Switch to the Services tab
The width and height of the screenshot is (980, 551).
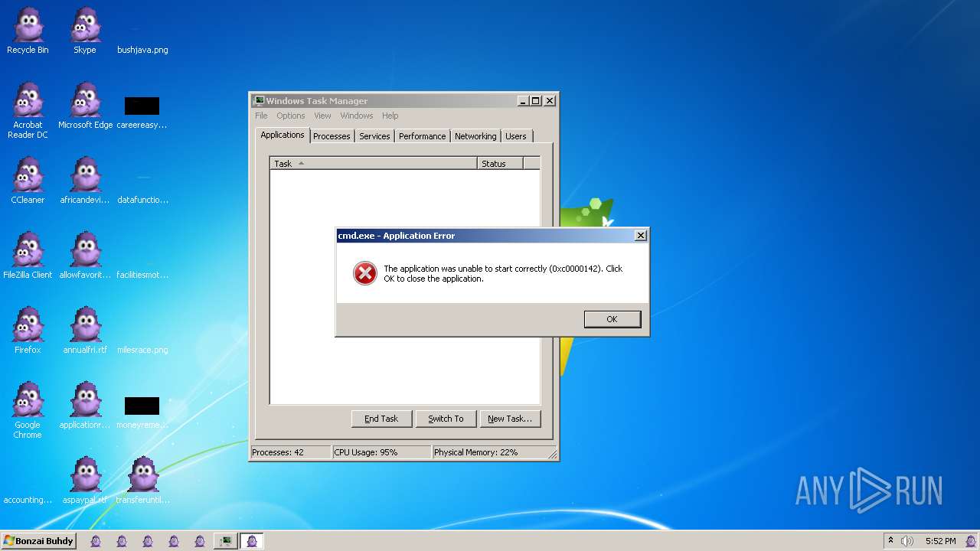[x=374, y=136]
